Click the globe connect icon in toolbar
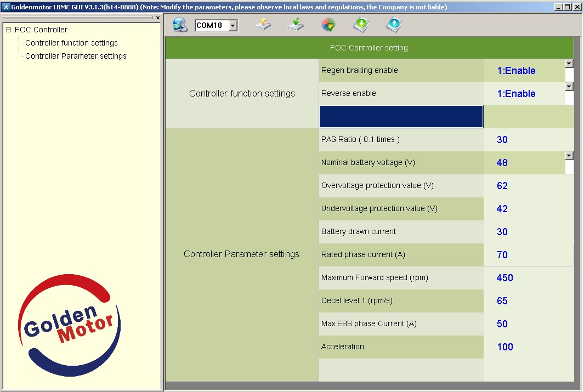The image size is (584, 392). (180, 25)
